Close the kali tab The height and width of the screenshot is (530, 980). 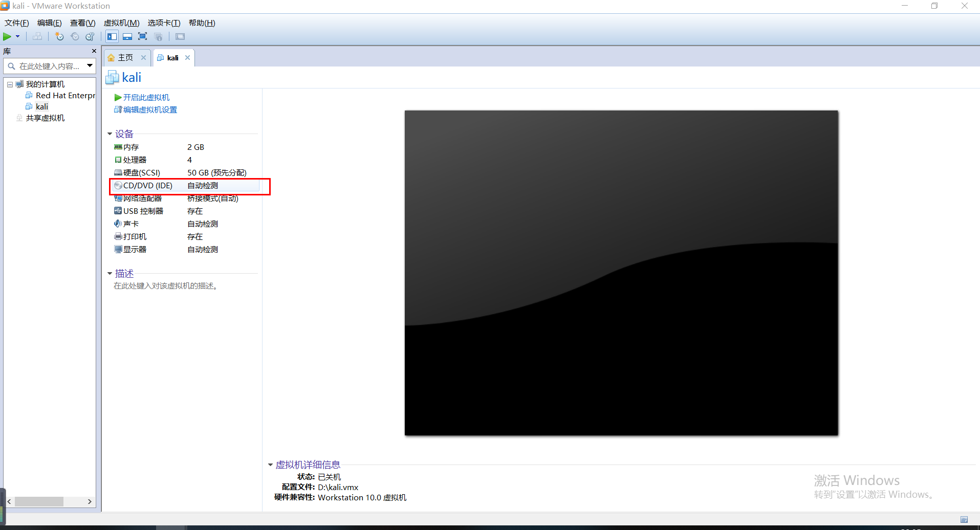[188, 58]
